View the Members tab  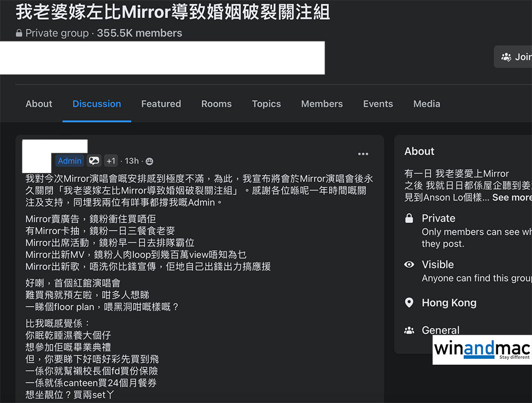[321, 104]
